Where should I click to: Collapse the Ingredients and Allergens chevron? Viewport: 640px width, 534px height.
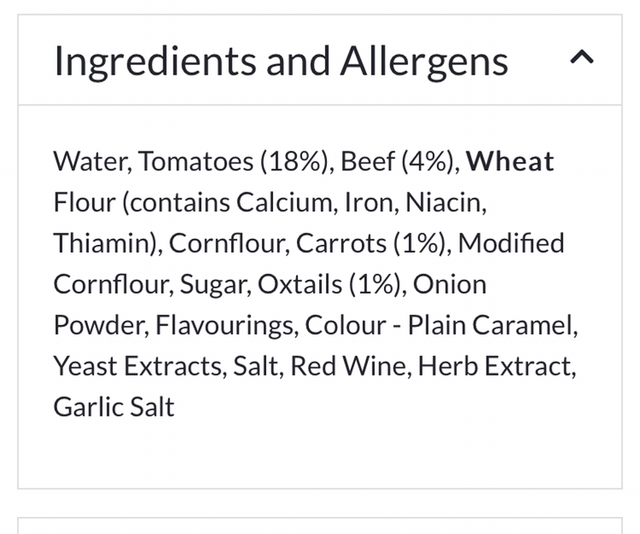581,61
